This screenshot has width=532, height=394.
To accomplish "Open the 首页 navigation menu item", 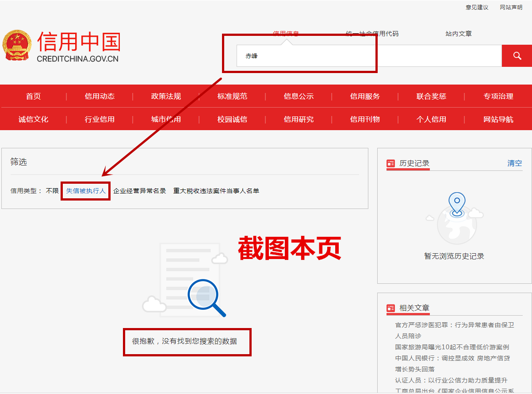I will tap(33, 96).
